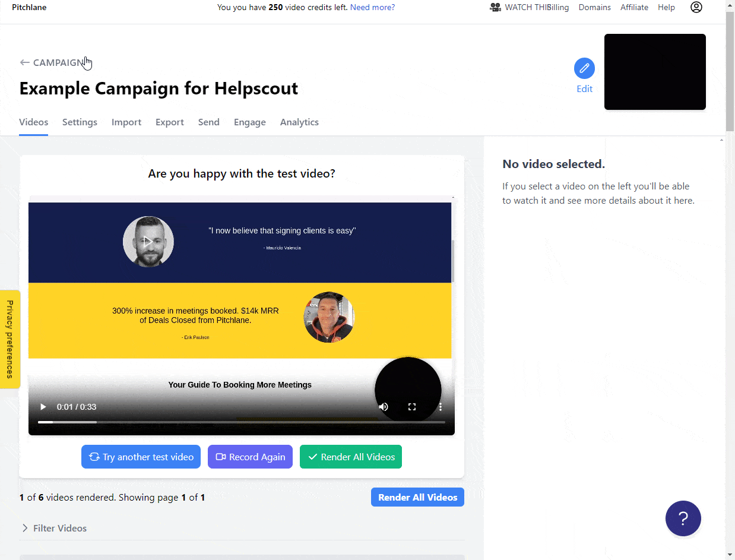Go back to Campaigns via arrow link
This screenshot has width=735, height=560.
(52, 62)
